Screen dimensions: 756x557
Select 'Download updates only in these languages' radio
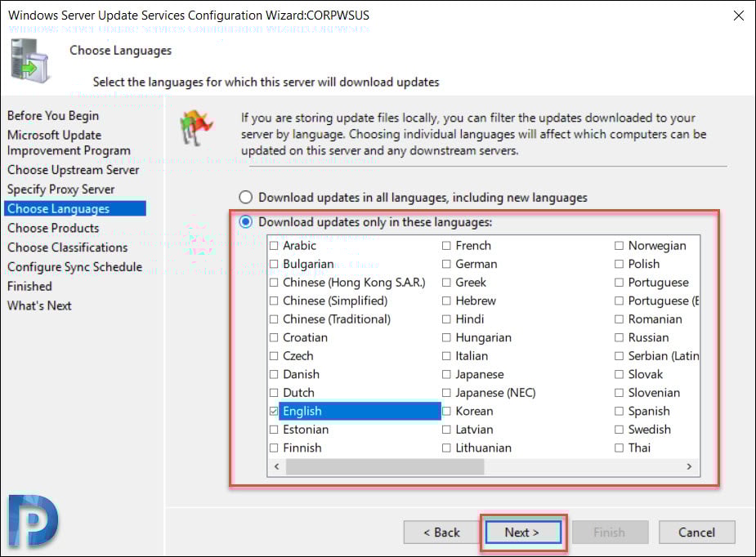click(245, 221)
